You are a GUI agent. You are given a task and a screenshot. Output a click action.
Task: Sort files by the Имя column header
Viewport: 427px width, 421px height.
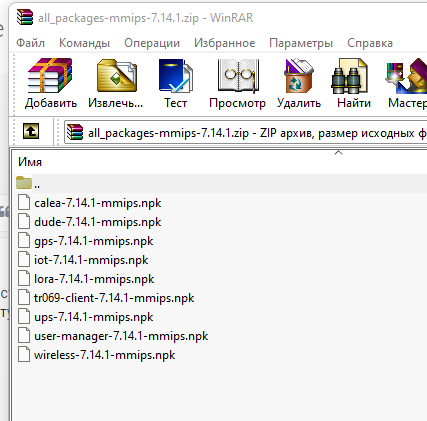pos(30,162)
